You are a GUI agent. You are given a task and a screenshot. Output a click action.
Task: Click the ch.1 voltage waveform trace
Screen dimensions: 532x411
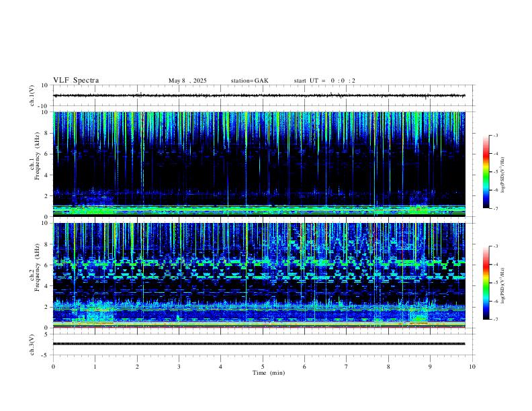tap(259, 95)
